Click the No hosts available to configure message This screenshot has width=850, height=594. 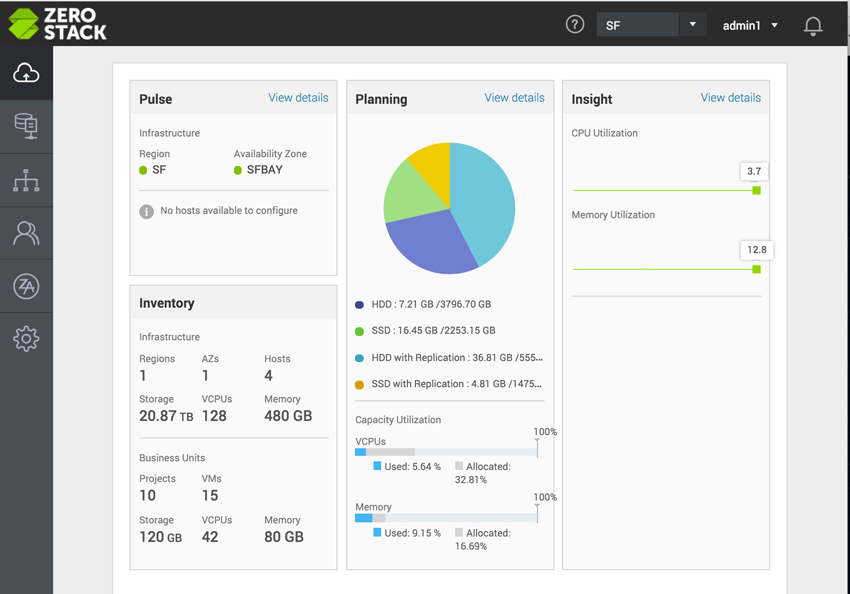(229, 210)
